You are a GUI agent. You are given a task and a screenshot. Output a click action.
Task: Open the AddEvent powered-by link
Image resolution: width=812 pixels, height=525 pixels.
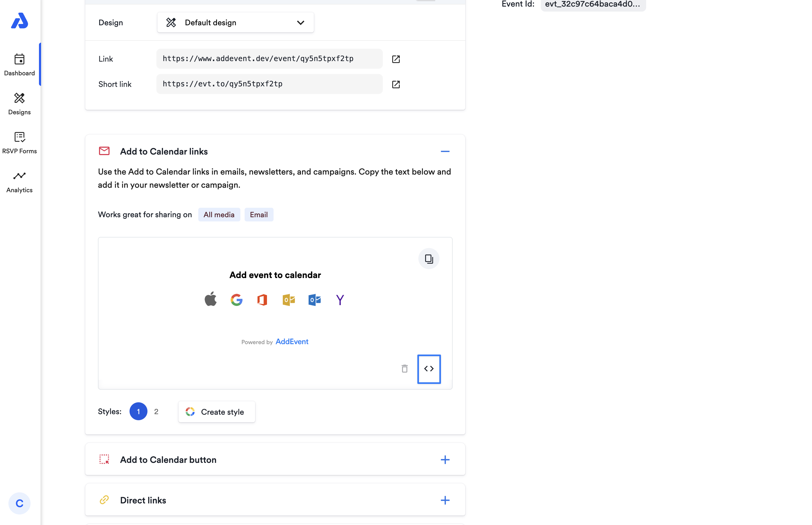292,341
